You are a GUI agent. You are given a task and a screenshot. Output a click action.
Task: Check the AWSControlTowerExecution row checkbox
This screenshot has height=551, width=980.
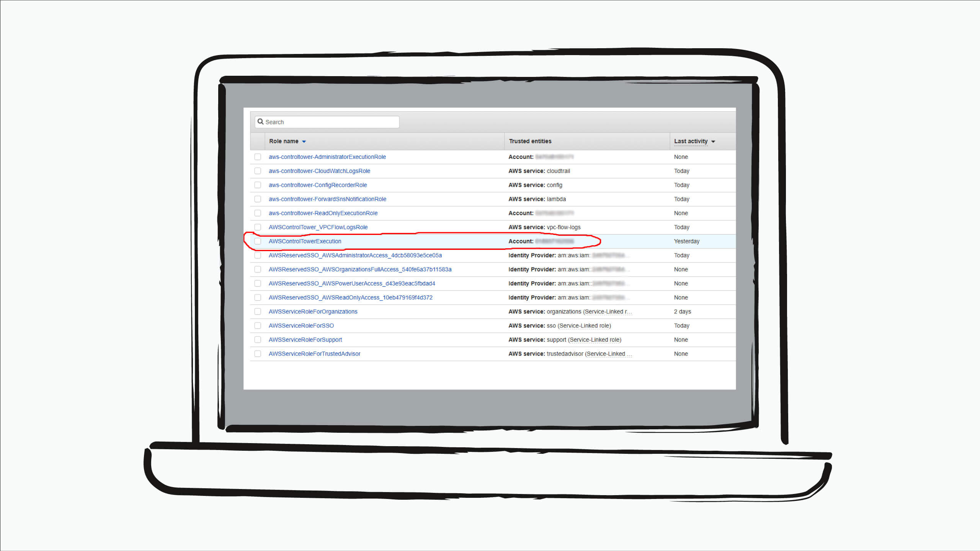point(258,241)
